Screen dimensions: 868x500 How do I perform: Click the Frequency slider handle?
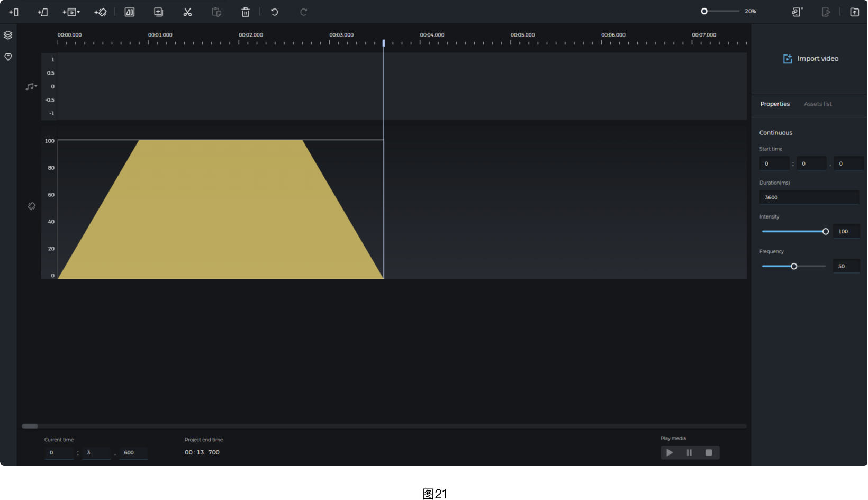794,267
